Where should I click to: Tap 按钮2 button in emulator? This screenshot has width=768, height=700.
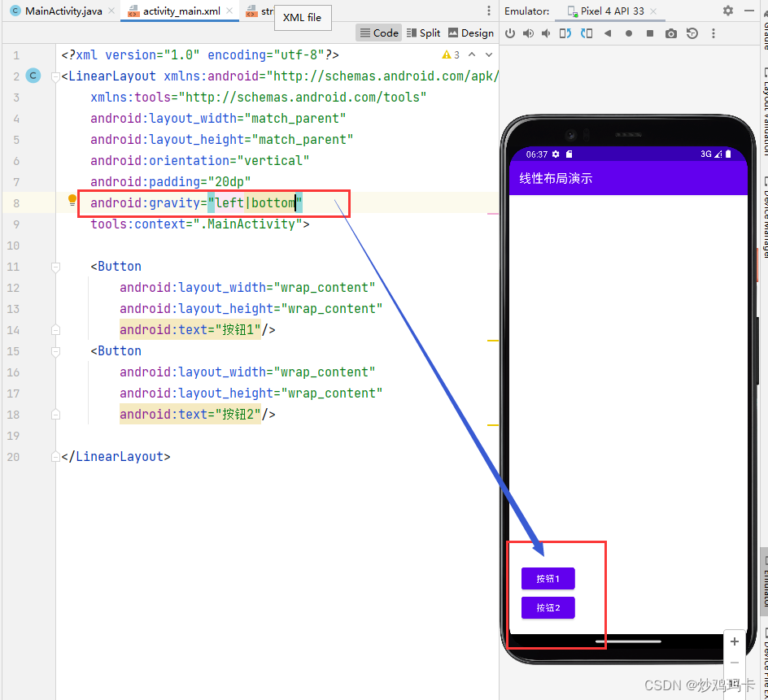tap(548, 607)
